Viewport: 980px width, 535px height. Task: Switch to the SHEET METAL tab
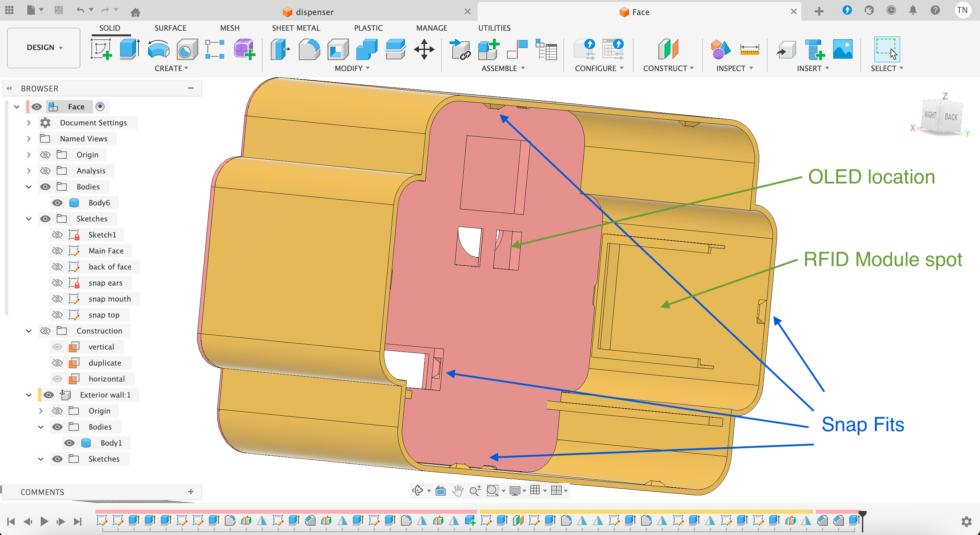click(x=296, y=28)
